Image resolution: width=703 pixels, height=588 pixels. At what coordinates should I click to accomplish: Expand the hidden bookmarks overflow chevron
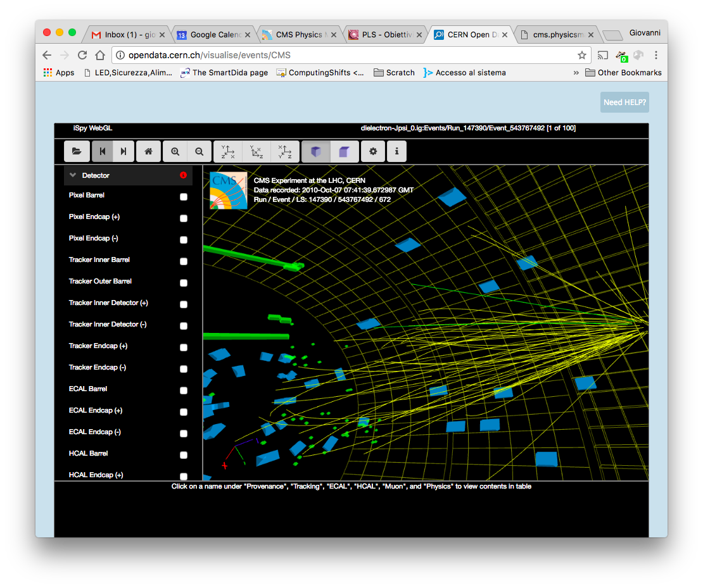(x=576, y=73)
